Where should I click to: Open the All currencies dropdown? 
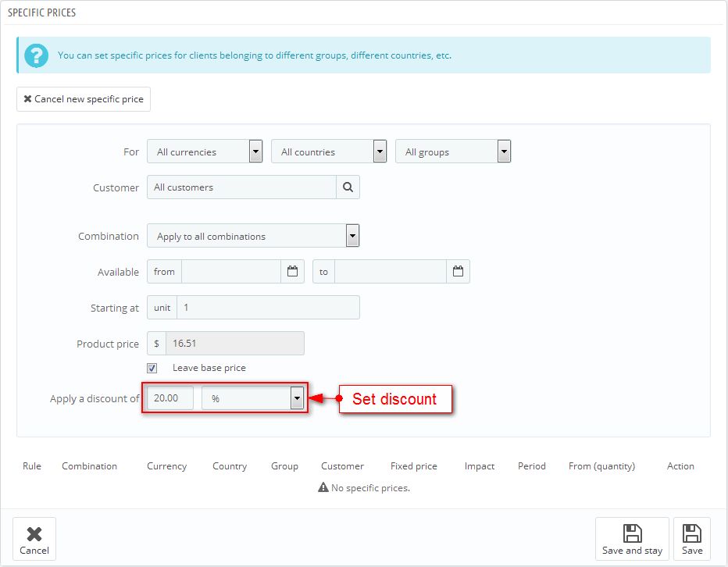pos(205,152)
